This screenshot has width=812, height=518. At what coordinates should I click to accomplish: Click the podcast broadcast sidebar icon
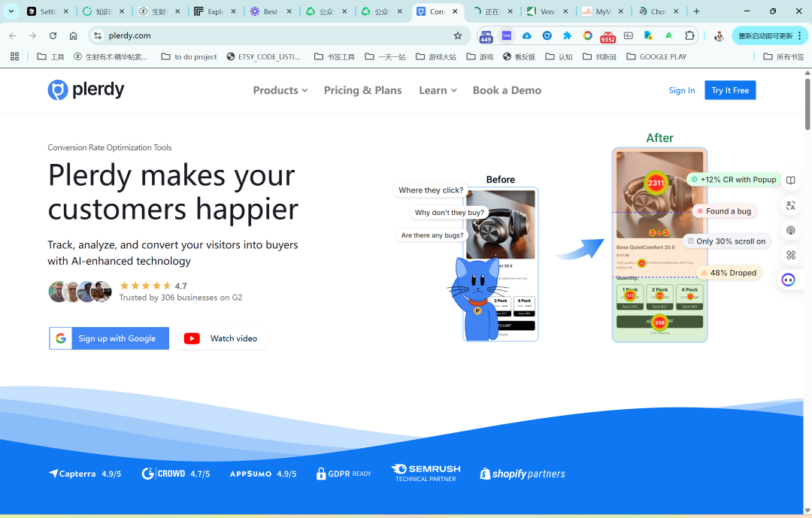[791, 231]
